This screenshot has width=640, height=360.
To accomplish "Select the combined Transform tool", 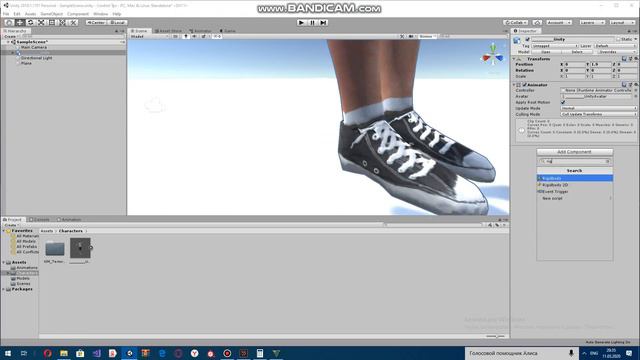I will (x=62, y=22).
